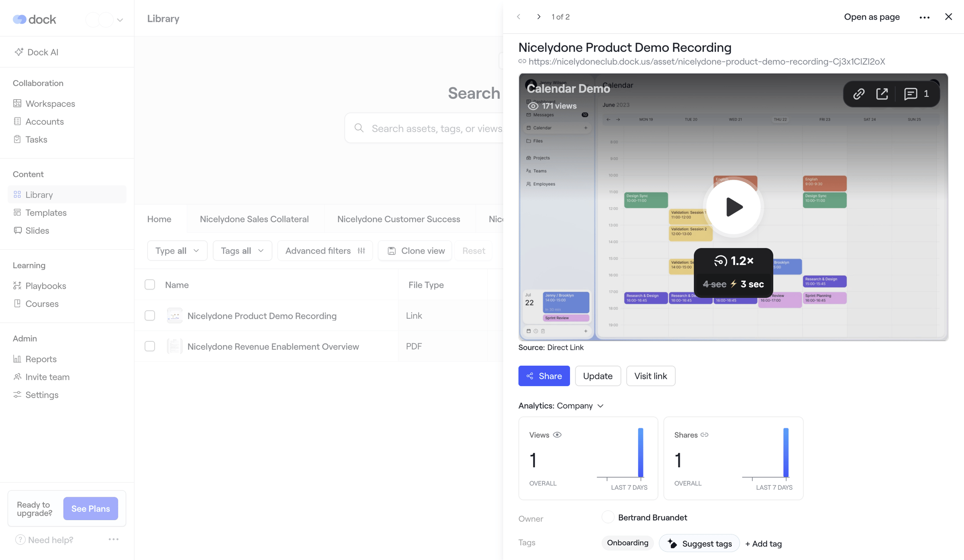
Task: Check Nicelydone Revenue Enablement Overview row
Action: coord(150,346)
